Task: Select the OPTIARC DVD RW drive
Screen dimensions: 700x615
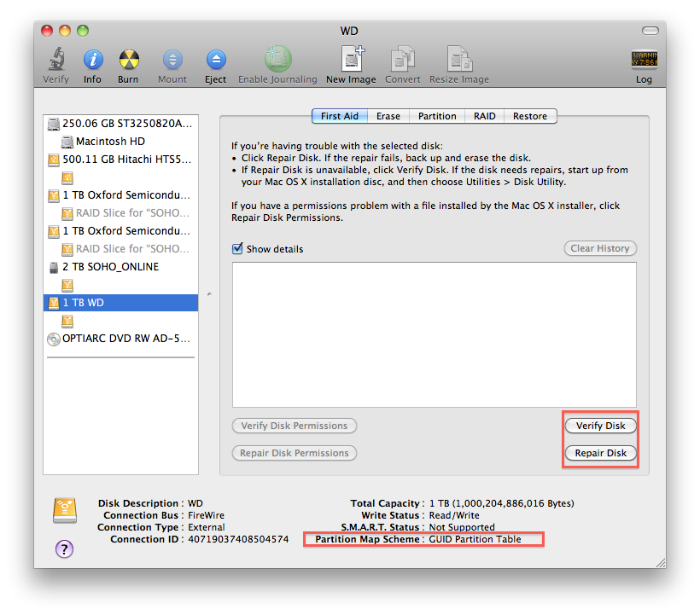Action: pyautogui.click(x=120, y=339)
